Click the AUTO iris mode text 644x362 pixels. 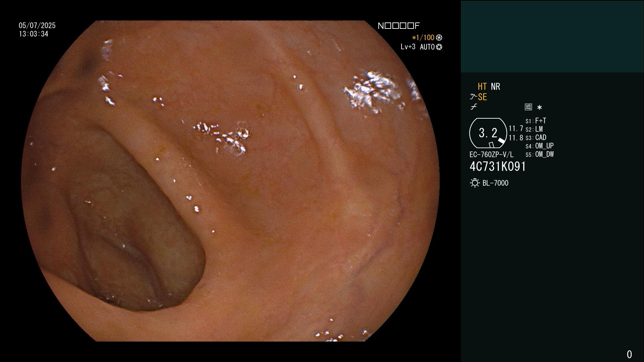(x=427, y=47)
